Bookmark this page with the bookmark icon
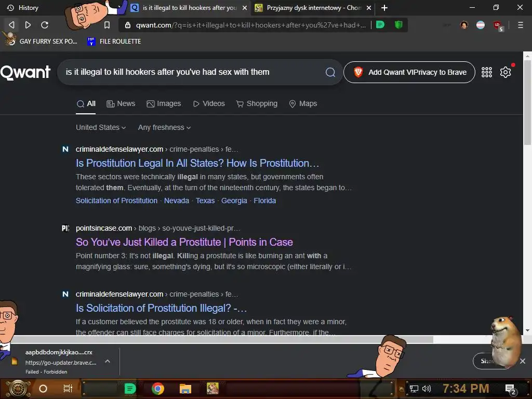 click(107, 25)
